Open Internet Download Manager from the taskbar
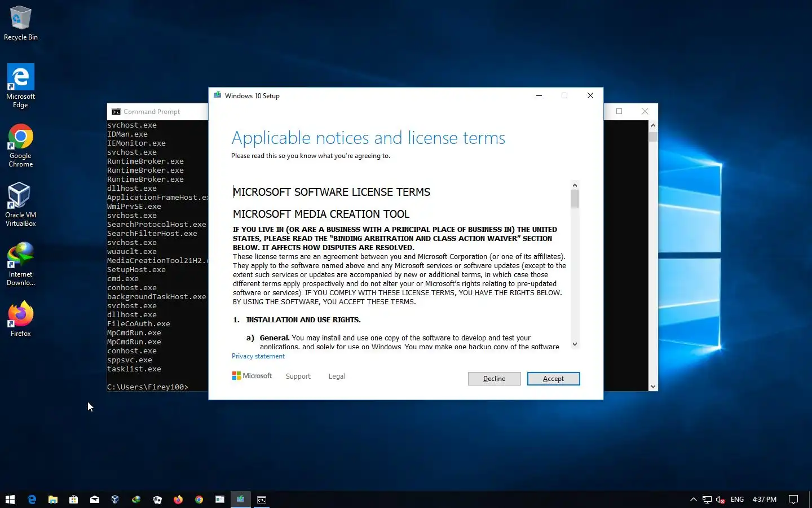This screenshot has width=812, height=508. coord(136,500)
